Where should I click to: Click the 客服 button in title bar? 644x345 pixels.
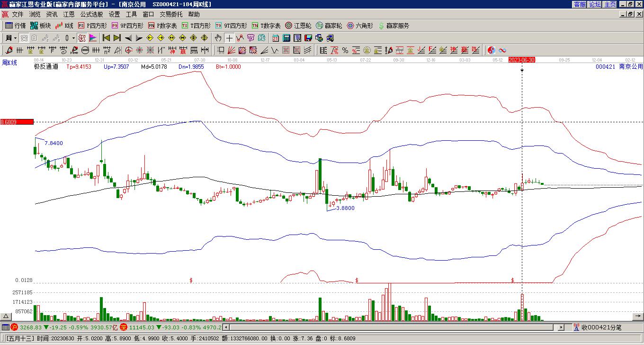(580, 4)
